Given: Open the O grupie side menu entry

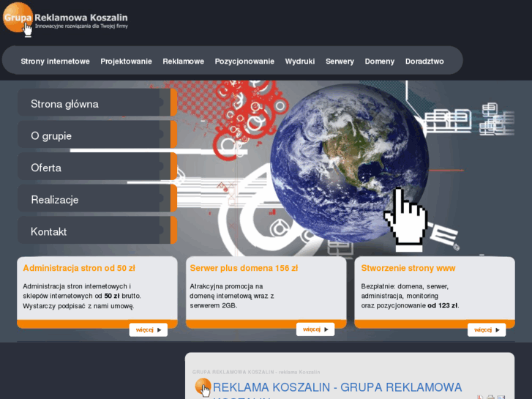Looking at the screenshot, I should tap(97, 135).
